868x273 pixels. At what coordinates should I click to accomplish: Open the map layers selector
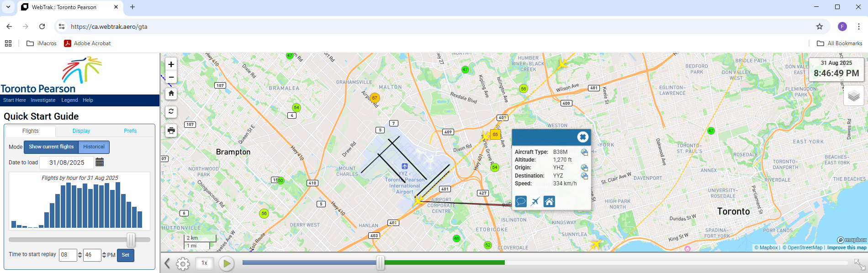click(853, 96)
